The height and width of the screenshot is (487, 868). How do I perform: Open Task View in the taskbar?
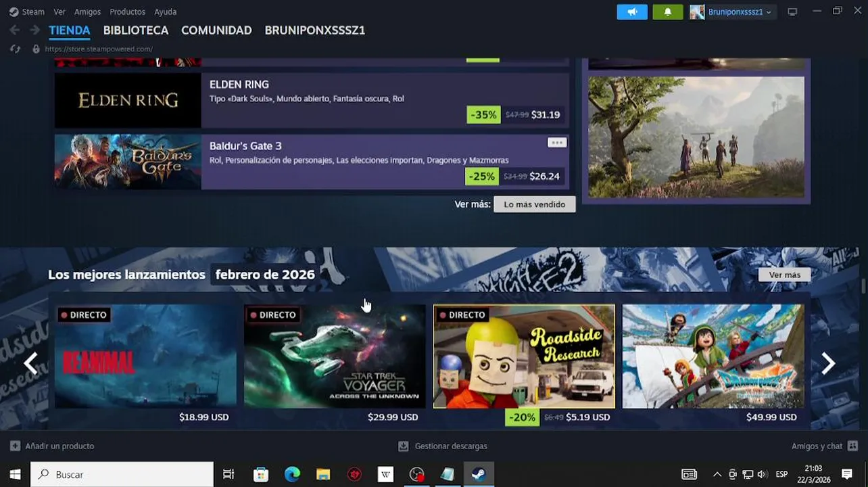pos(228,474)
